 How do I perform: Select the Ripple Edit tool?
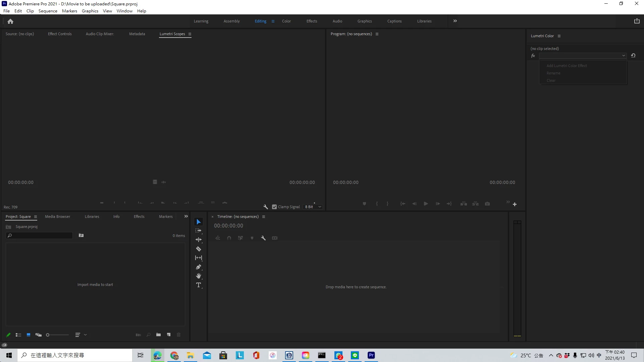click(x=199, y=240)
